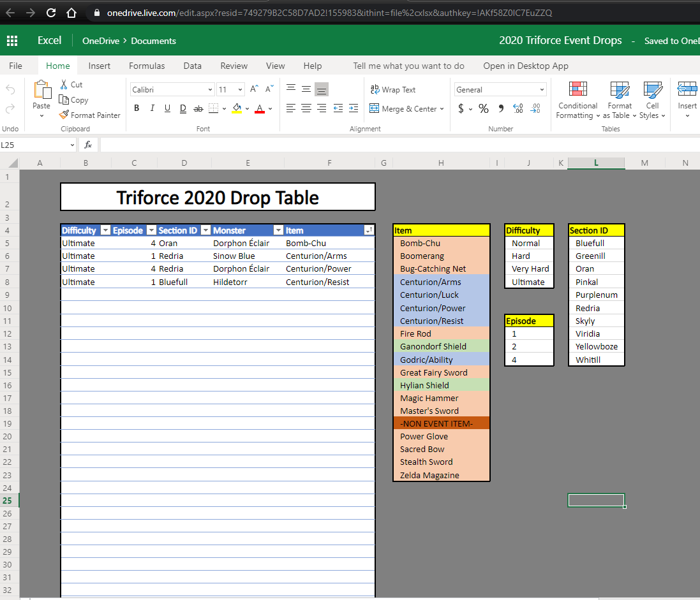
Task: Click the Redo arrow icon
Action: (x=10, y=108)
